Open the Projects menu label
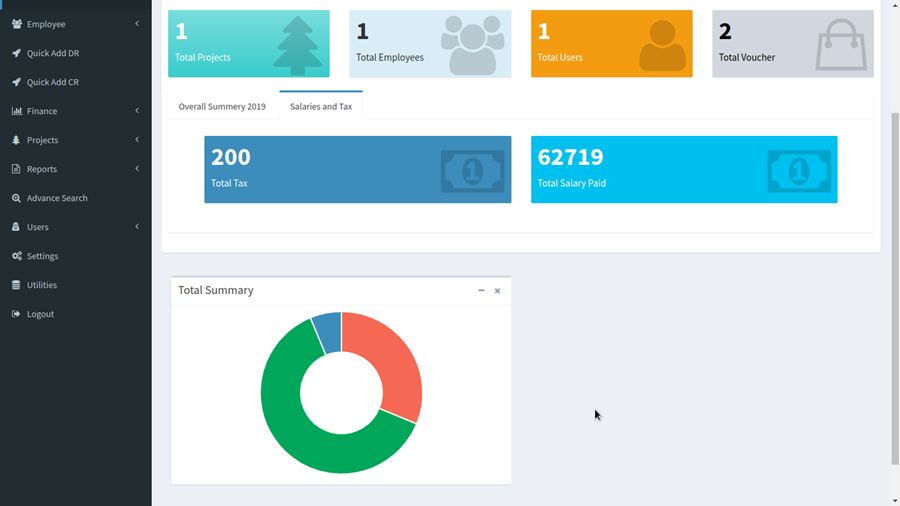Image resolution: width=900 pixels, height=506 pixels. [42, 140]
